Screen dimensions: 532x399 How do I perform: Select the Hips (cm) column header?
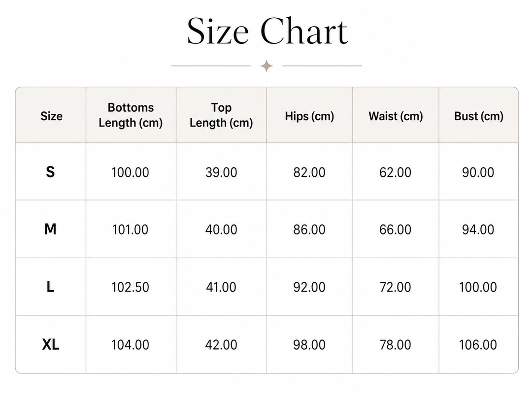point(309,116)
